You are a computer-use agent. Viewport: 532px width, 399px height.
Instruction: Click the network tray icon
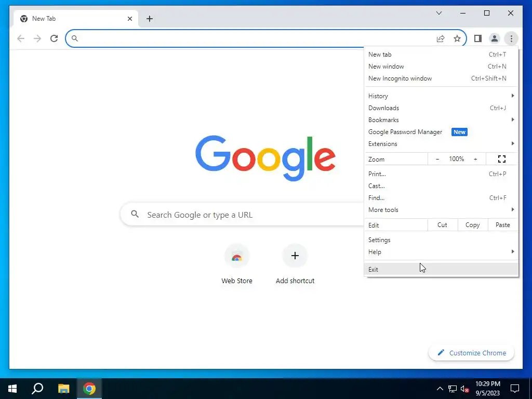[453, 389]
